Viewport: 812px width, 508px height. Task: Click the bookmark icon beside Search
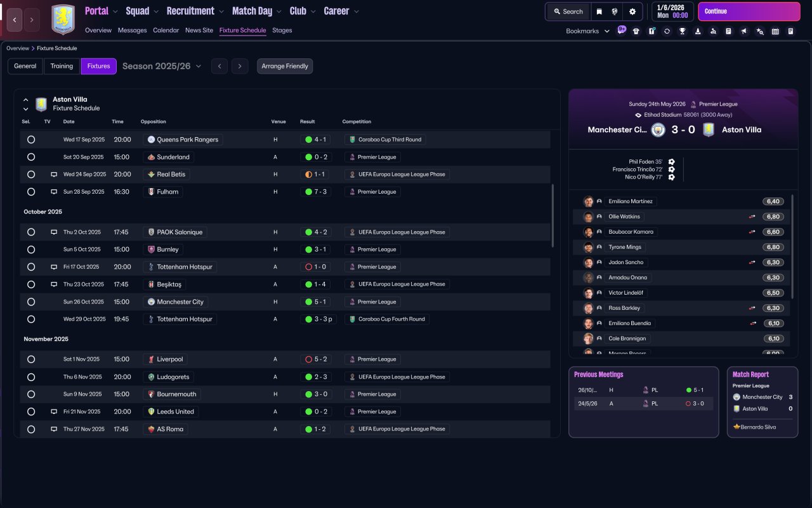point(599,11)
